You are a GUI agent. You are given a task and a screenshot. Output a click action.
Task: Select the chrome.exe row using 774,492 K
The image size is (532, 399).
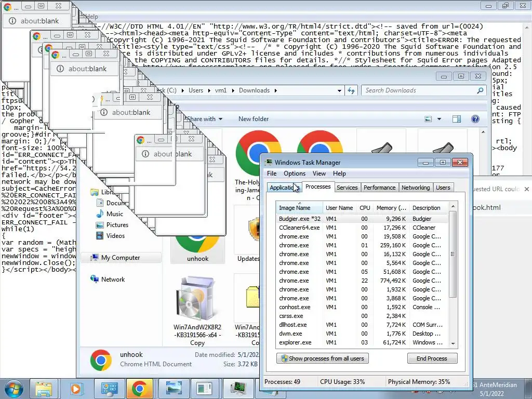362,281
